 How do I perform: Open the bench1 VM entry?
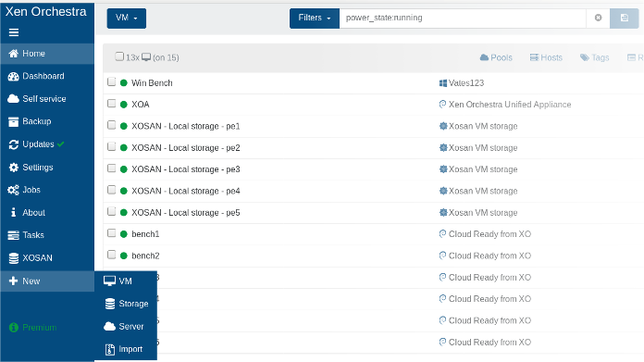pyautogui.click(x=145, y=234)
